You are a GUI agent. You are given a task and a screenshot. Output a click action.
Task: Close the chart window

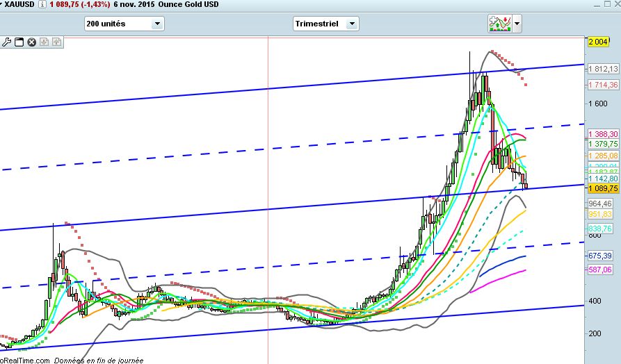(x=617, y=4)
